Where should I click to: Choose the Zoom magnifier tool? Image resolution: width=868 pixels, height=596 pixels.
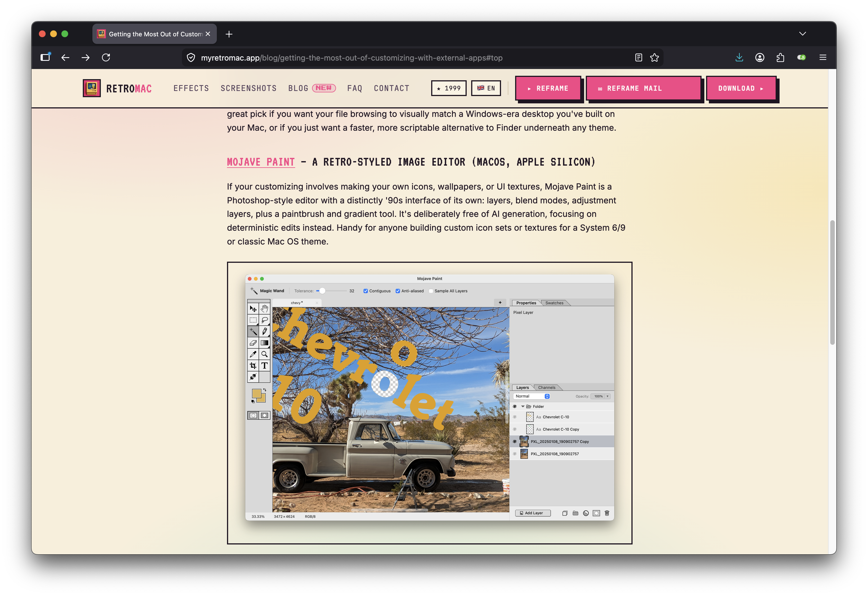pos(264,354)
